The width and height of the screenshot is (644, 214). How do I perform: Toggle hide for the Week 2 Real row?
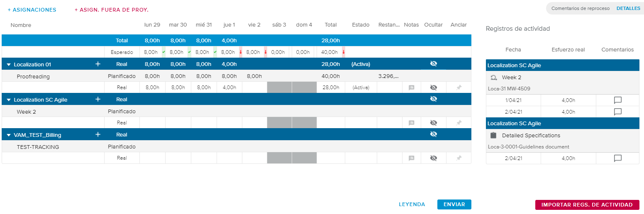point(434,123)
